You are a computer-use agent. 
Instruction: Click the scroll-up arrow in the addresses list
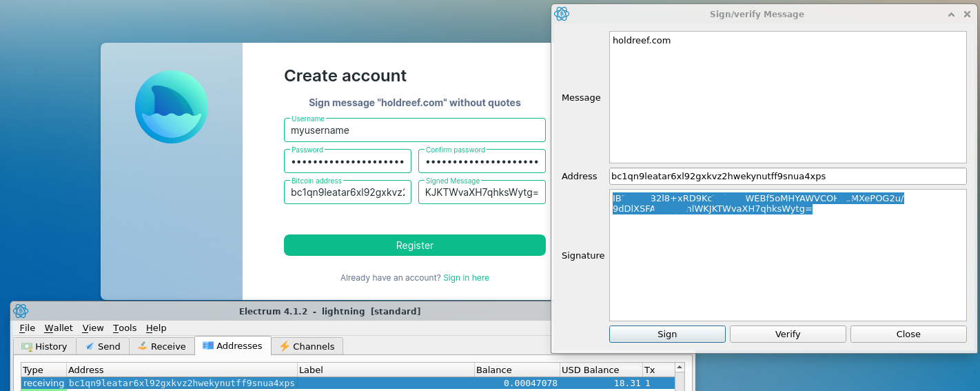[680, 368]
